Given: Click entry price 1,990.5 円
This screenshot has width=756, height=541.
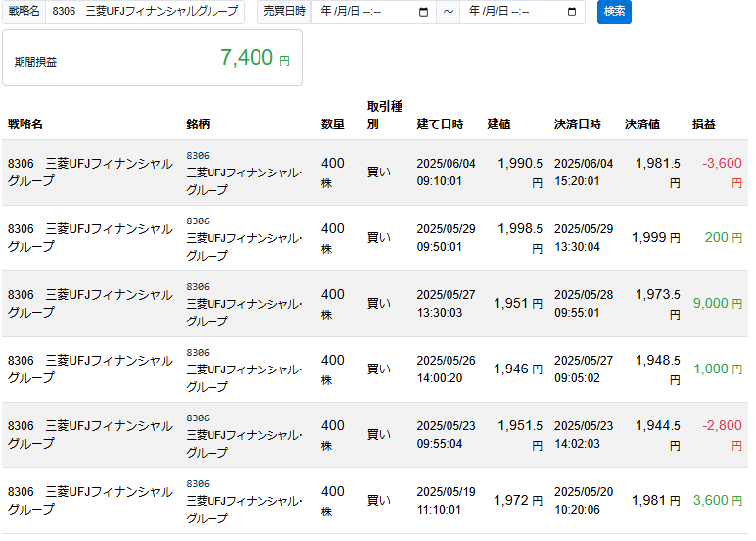Looking at the screenshot, I should [520, 172].
